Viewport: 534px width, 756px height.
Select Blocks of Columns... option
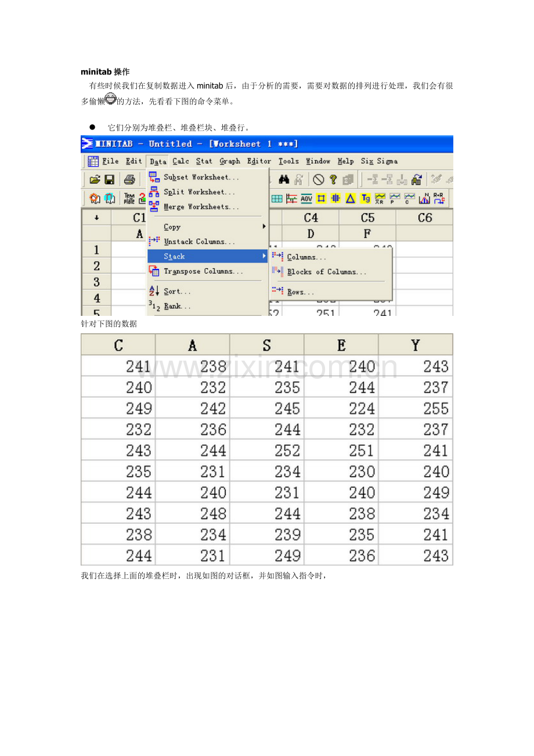coord(326,272)
